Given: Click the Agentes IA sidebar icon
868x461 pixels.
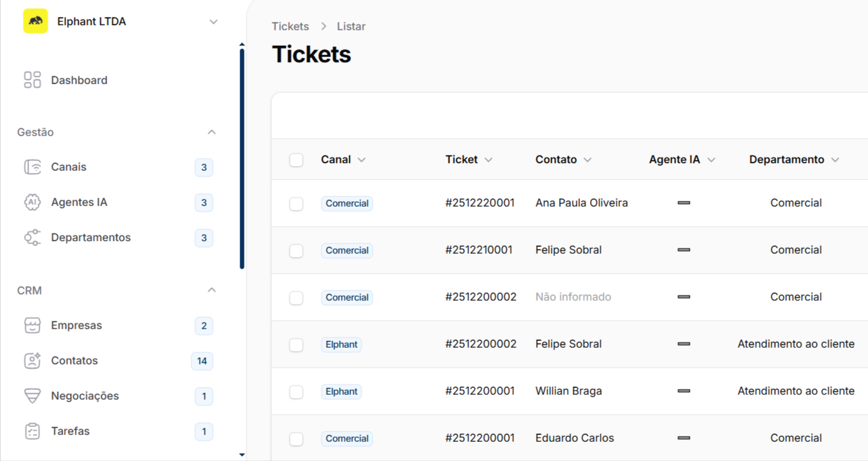Looking at the screenshot, I should coord(32,202).
